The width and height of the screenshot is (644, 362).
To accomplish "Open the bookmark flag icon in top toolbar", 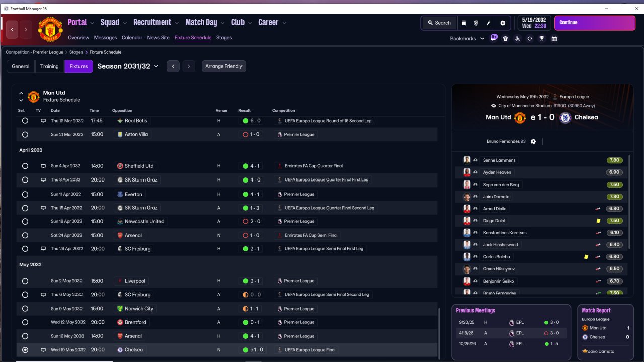I will click(464, 23).
